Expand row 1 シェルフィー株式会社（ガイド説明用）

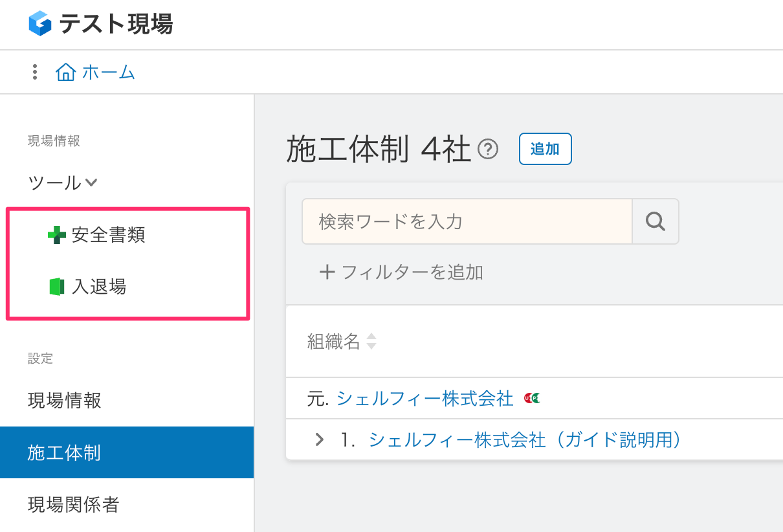pyautogui.click(x=319, y=440)
